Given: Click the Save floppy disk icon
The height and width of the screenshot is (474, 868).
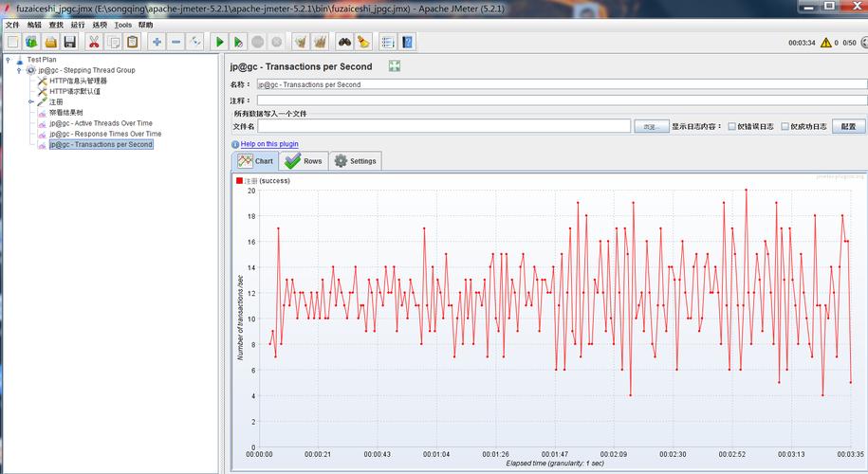Looking at the screenshot, I should [x=69, y=42].
